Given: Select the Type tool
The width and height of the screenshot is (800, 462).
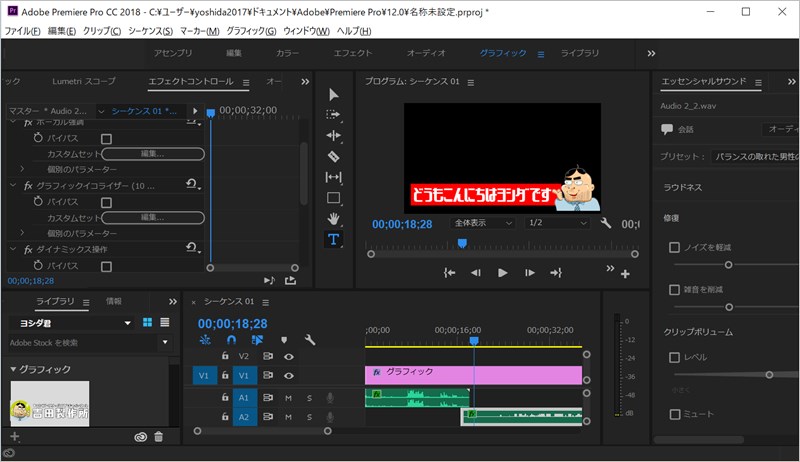Looking at the screenshot, I should [334, 239].
